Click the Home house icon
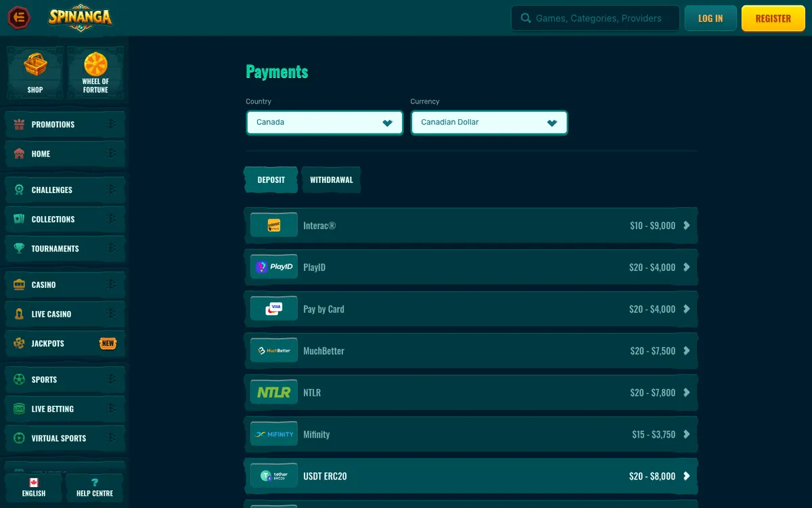This screenshot has height=508, width=812. [19, 154]
